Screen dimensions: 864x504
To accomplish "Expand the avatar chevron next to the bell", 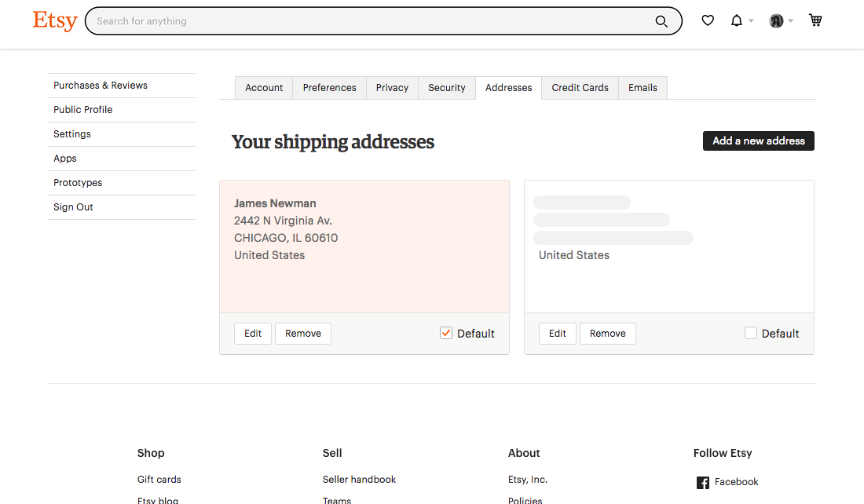I will pyautogui.click(x=792, y=21).
